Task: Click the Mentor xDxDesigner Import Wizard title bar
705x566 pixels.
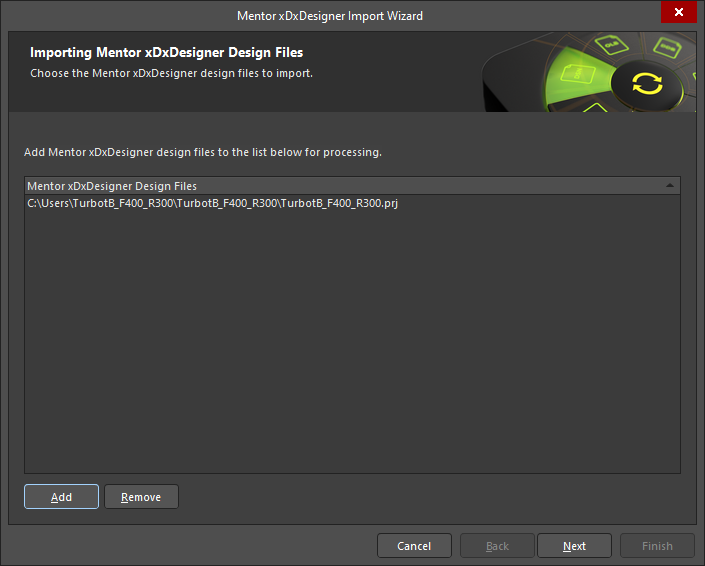Action: click(330, 15)
